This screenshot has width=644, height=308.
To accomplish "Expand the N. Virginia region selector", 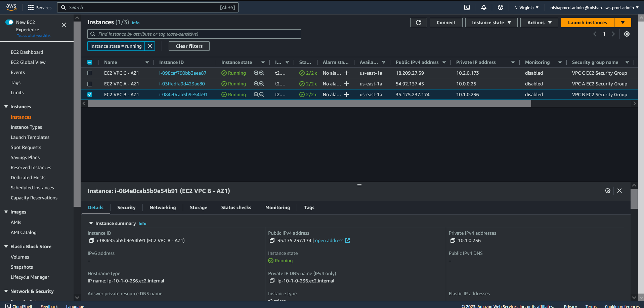I will (x=526, y=7).
